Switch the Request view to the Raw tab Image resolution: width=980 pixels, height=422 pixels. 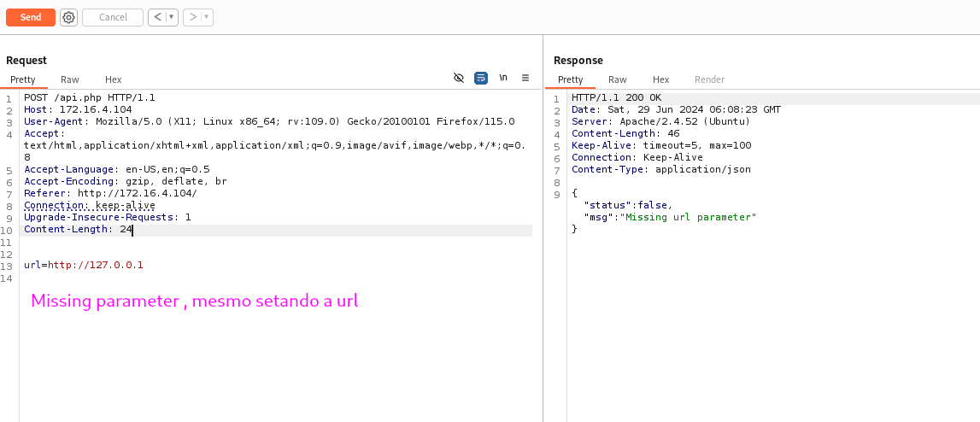click(70, 79)
